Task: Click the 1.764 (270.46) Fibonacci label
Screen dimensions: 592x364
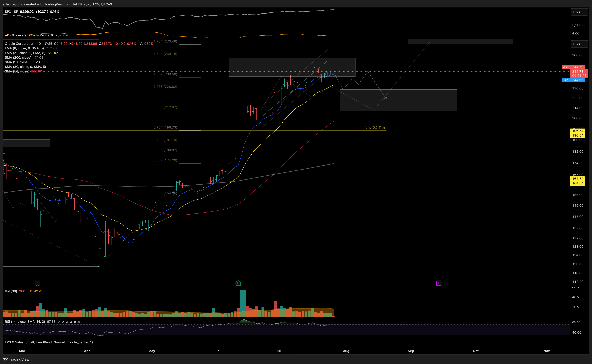Action: pos(165,41)
